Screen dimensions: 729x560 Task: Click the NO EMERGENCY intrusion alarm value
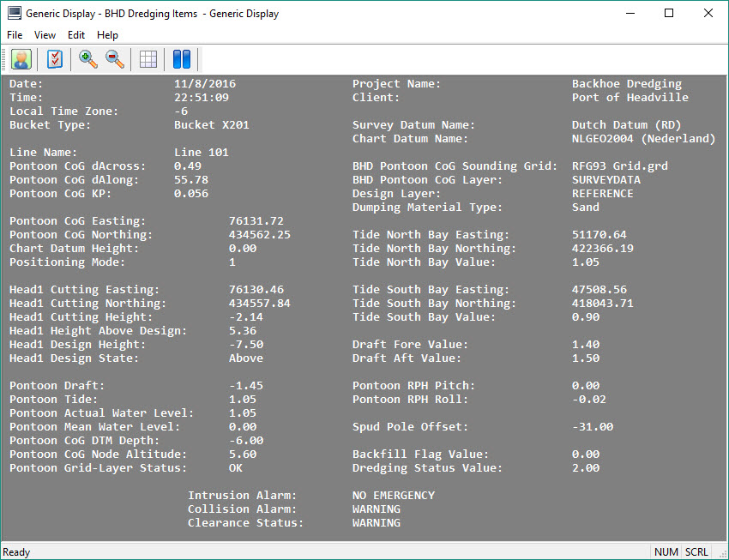(393, 496)
